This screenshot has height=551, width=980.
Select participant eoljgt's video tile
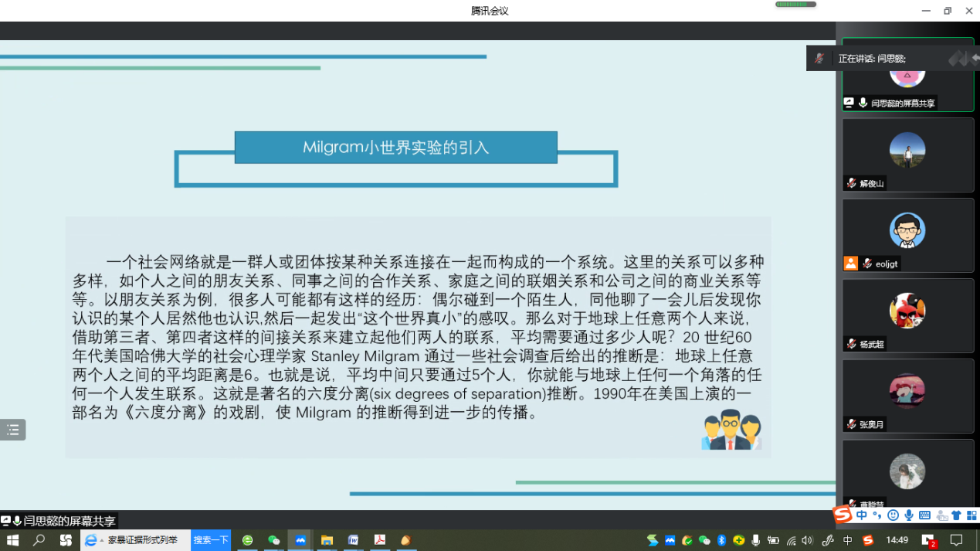[x=907, y=235]
